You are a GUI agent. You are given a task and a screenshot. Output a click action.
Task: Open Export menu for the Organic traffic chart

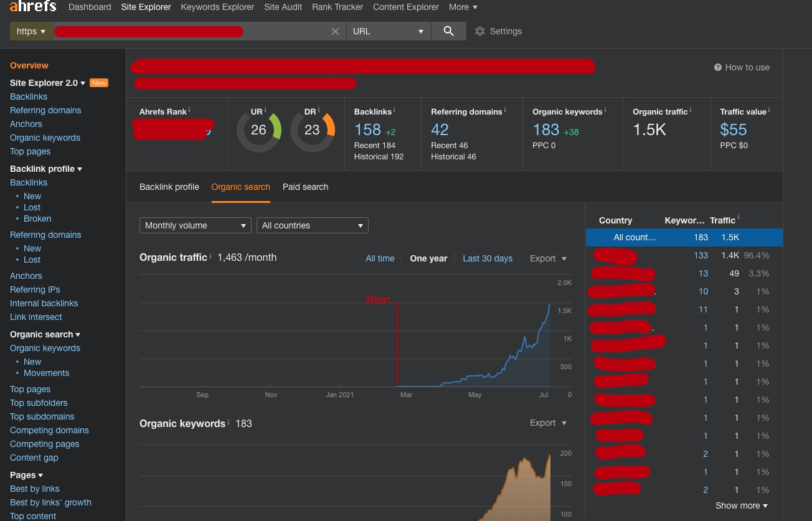(x=548, y=258)
